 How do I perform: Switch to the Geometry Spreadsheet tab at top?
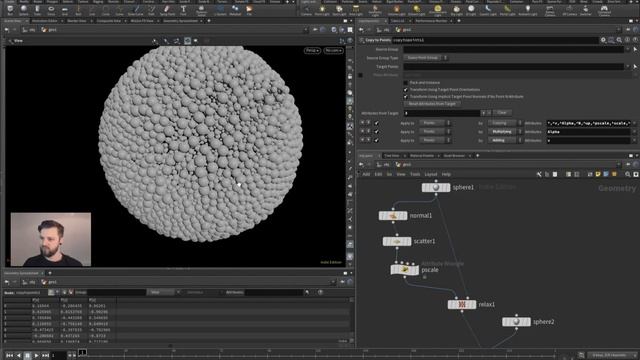tap(180, 21)
